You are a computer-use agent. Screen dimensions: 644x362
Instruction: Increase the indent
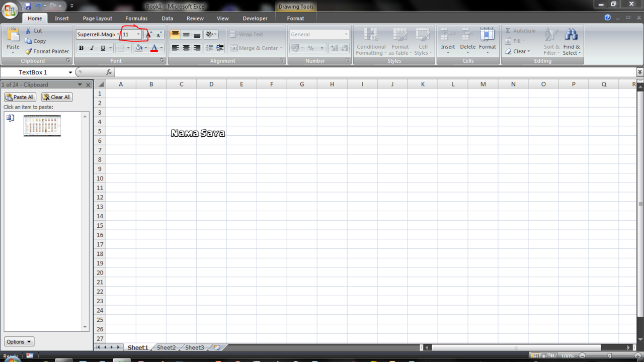click(x=220, y=48)
